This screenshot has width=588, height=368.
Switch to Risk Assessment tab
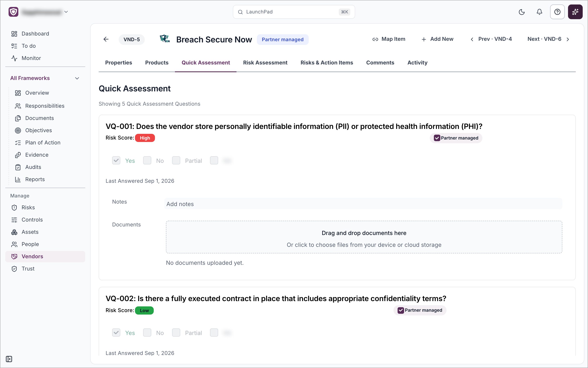pyautogui.click(x=265, y=63)
